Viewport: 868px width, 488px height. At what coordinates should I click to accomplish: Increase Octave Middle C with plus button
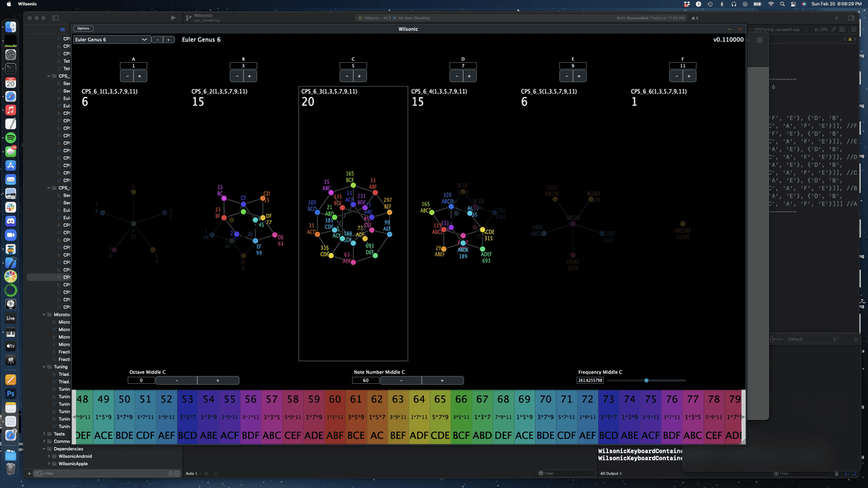point(218,380)
